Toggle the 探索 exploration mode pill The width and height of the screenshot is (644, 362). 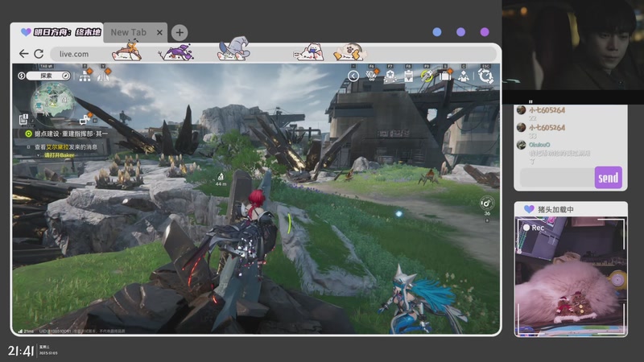48,76
